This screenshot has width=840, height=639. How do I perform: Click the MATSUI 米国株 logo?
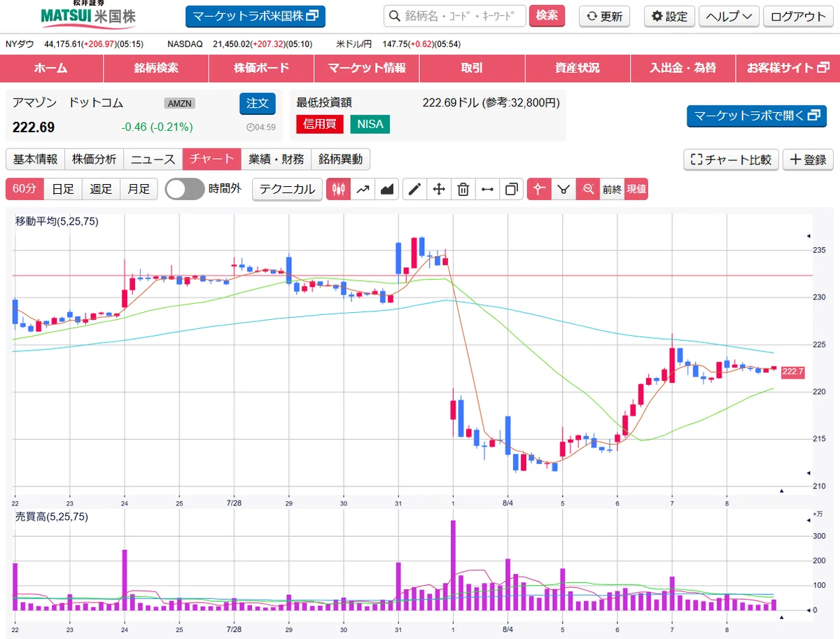88,14
